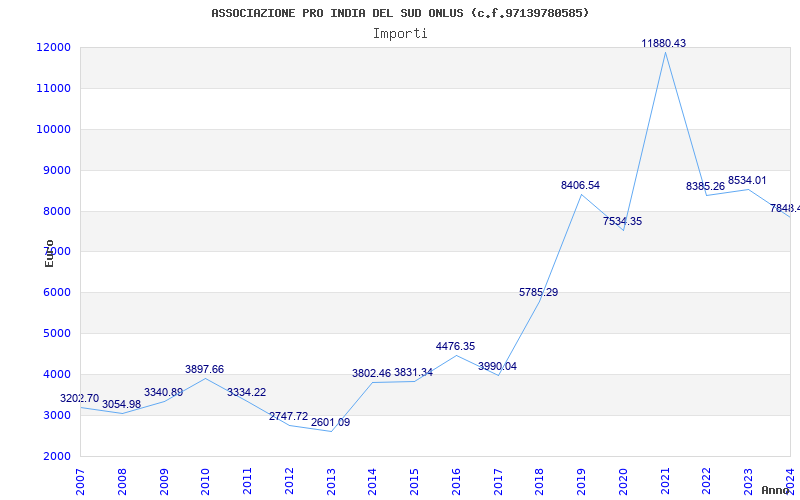
Task: Click the 2019 x-axis year label
Action: pos(581,482)
